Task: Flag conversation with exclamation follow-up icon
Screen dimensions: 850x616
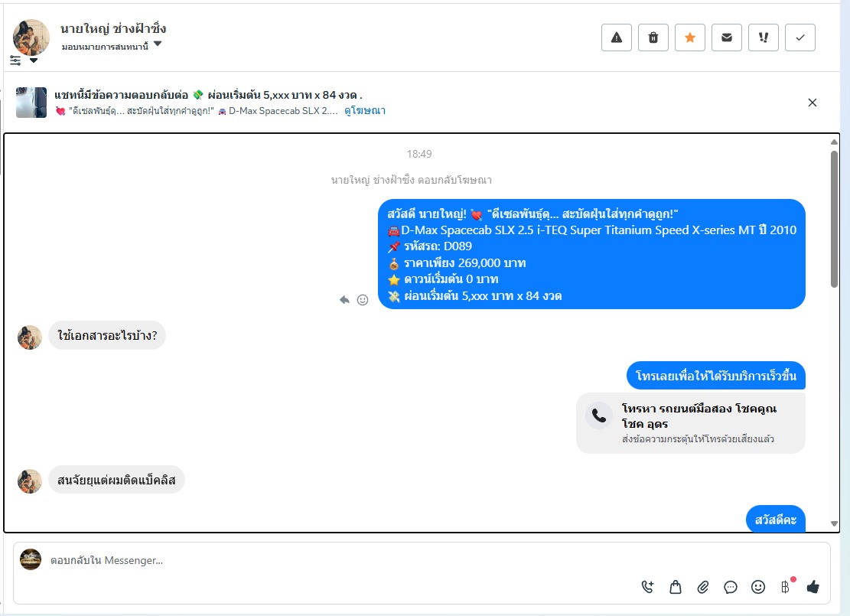Action: tap(764, 37)
